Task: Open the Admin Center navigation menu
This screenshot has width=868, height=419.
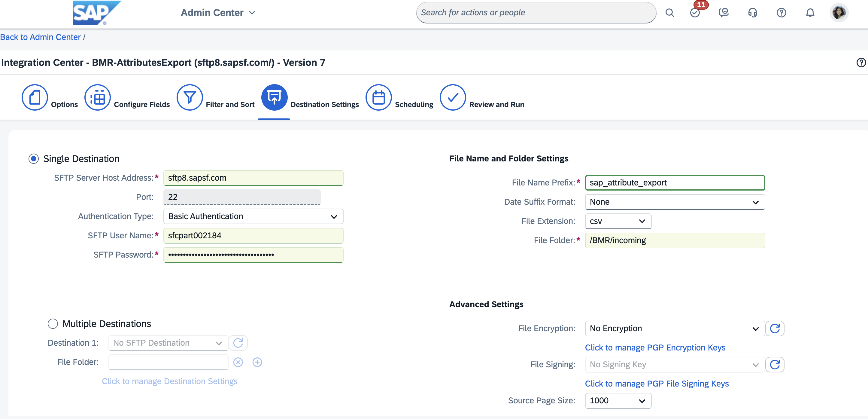Action: click(218, 13)
